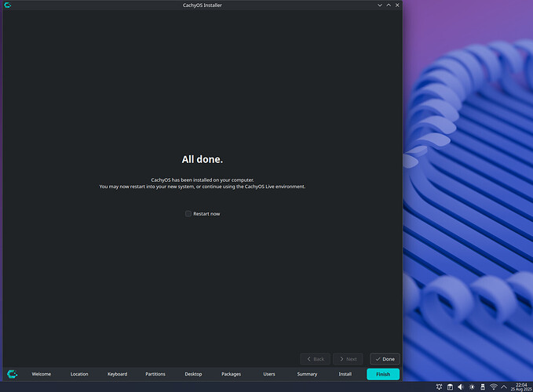Tick the Restart now checkbox
533x392 pixels.
pyautogui.click(x=188, y=213)
